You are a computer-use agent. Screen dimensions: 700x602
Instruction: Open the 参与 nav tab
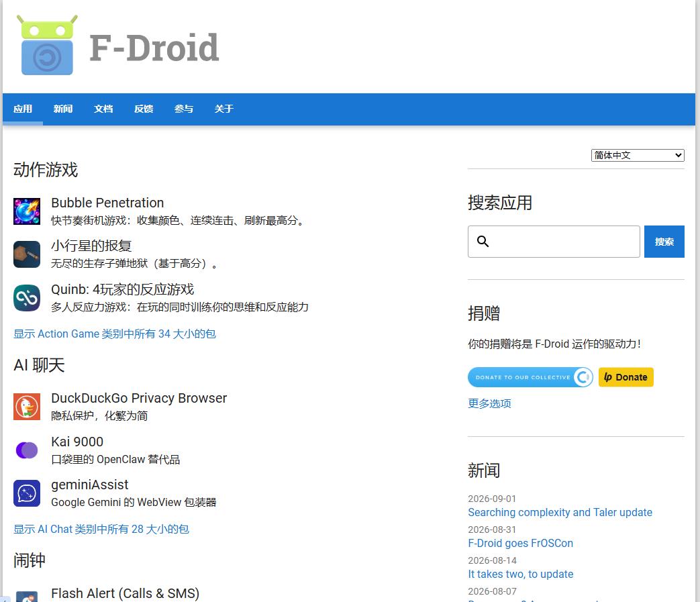(184, 109)
